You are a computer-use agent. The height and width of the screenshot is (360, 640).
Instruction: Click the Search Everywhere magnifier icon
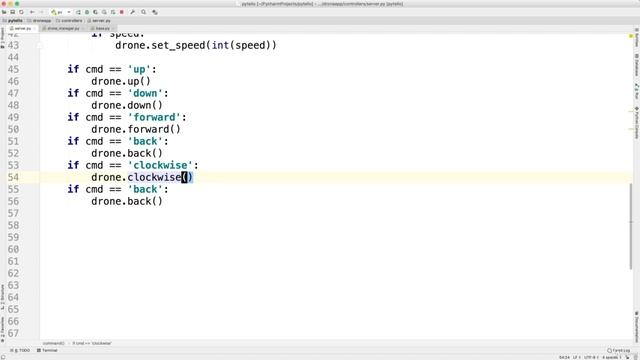click(144, 12)
